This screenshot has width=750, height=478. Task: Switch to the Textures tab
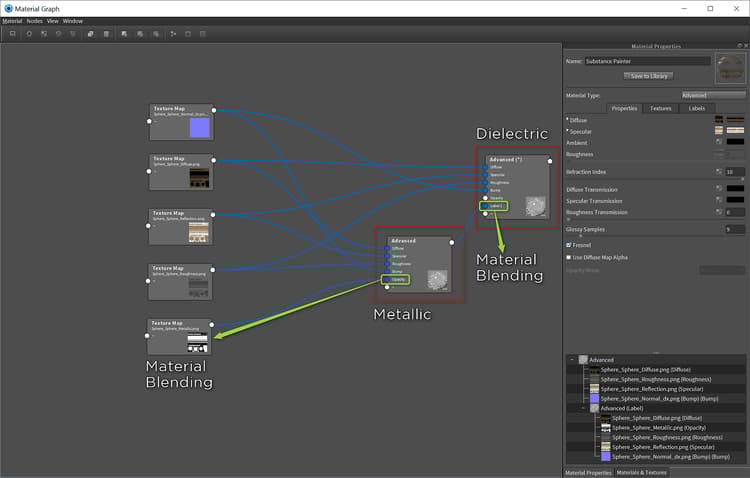coord(660,108)
